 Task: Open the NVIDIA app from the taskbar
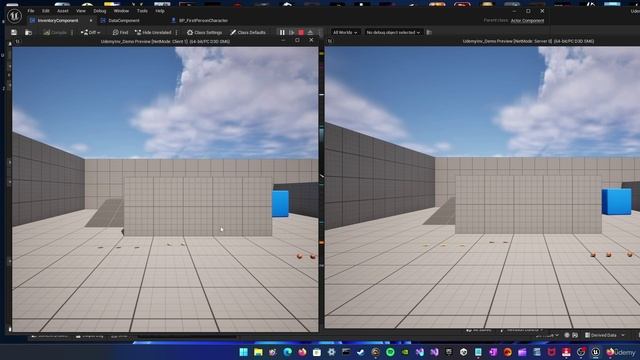point(405,352)
